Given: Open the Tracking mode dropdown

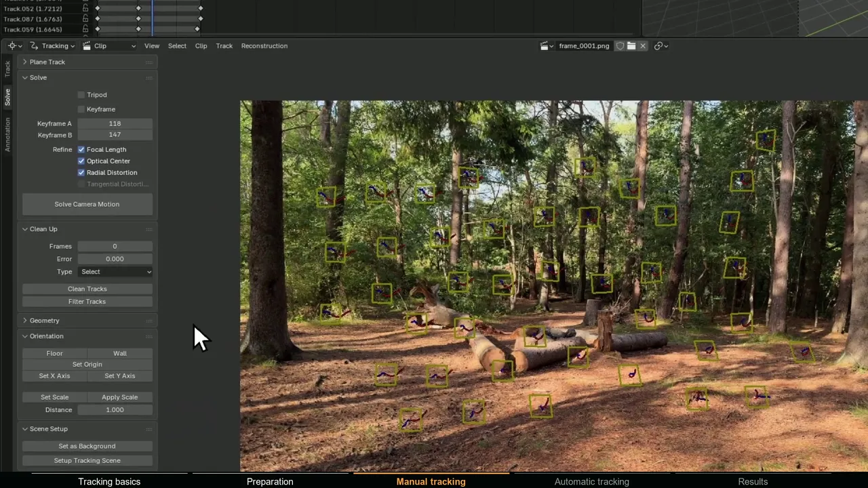Looking at the screenshot, I should tap(52, 46).
